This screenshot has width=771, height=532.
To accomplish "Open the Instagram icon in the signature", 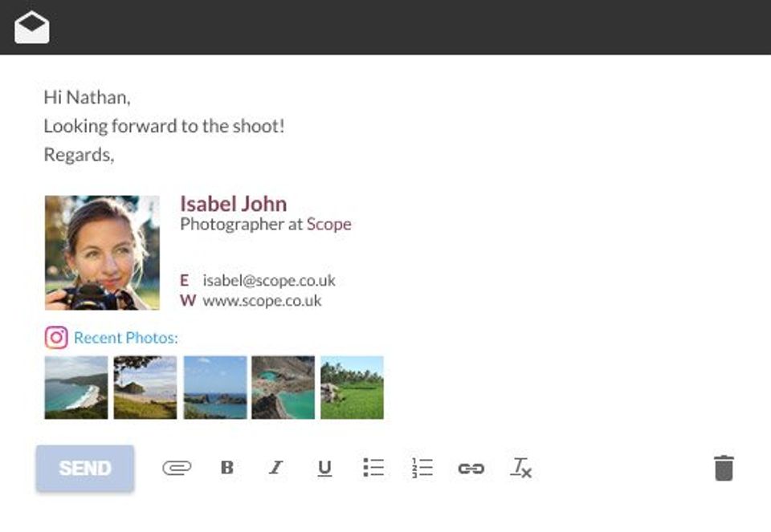I will pyautogui.click(x=56, y=338).
